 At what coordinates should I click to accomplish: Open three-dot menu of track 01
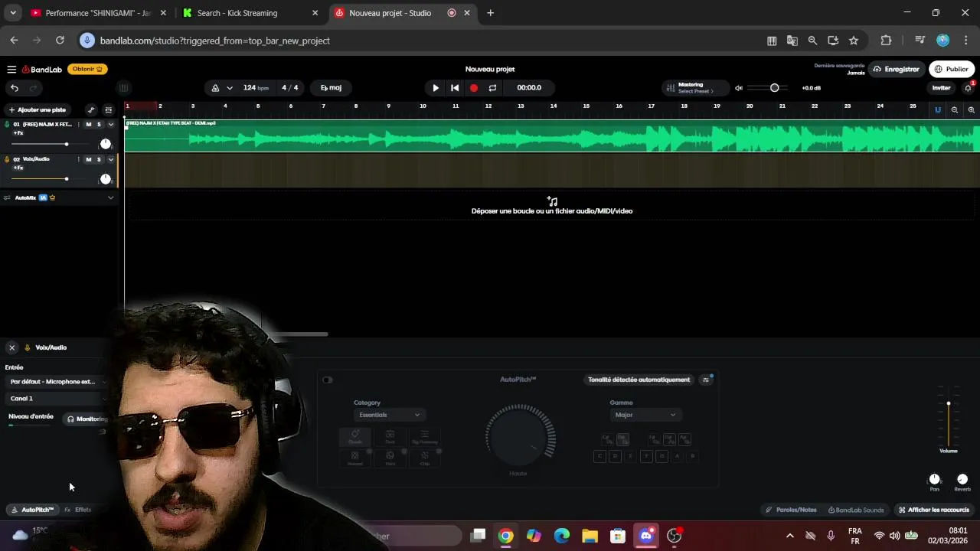(78, 125)
